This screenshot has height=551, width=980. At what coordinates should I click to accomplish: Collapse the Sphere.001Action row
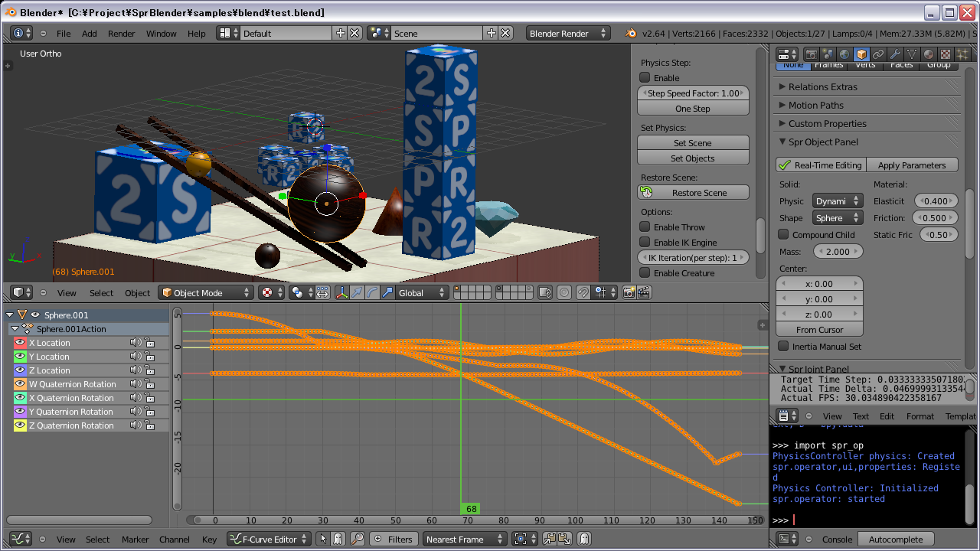[x=15, y=329]
